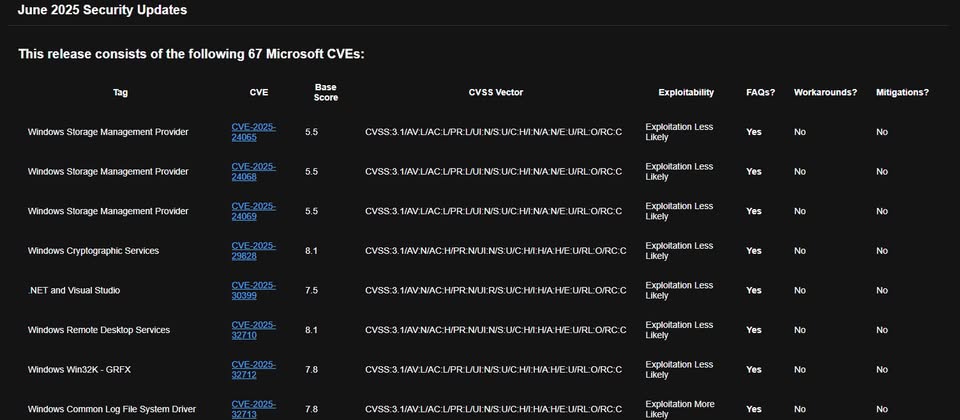This screenshot has height=420, width=960.
Task: Click the Storage Management Provider tag for CVE-2025-24065
Action: 108,132
